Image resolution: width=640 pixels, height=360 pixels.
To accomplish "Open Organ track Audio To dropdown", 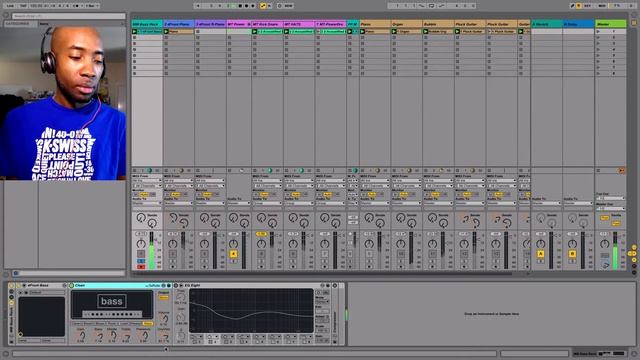I will (406, 203).
